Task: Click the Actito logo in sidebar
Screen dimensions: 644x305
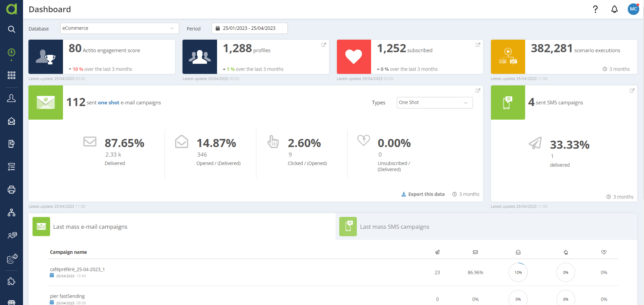Action: point(12,9)
